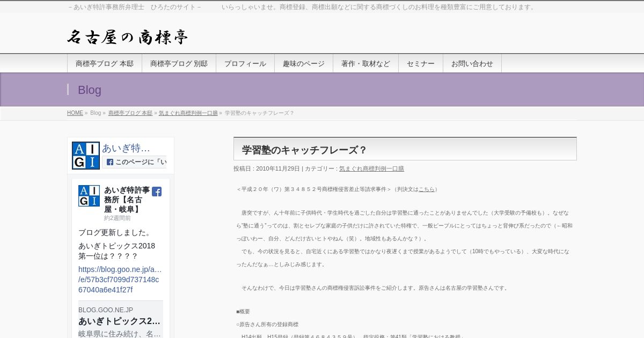This screenshot has height=338, width=644.
Task: Click the article title 学習塾のキャッチフレーズ？
Action: (x=304, y=150)
